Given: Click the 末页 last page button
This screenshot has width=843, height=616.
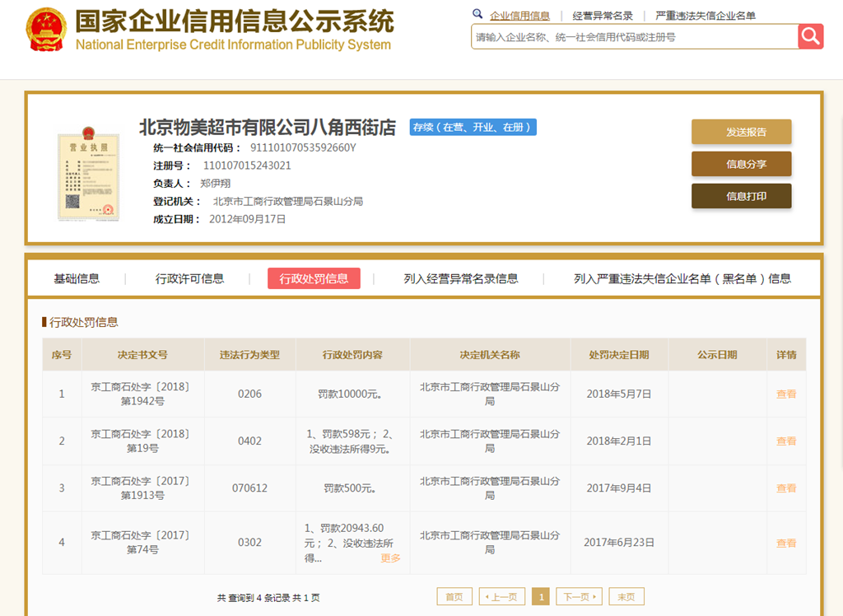Looking at the screenshot, I should pyautogui.click(x=626, y=597).
